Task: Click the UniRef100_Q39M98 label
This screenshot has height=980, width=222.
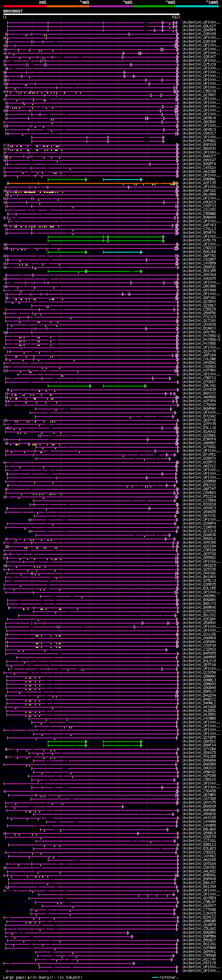Action: (x=199, y=481)
